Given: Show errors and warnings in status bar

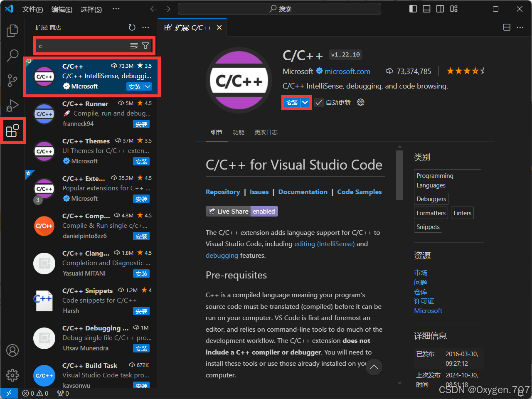Looking at the screenshot, I should pyautogui.click(x=35, y=393).
